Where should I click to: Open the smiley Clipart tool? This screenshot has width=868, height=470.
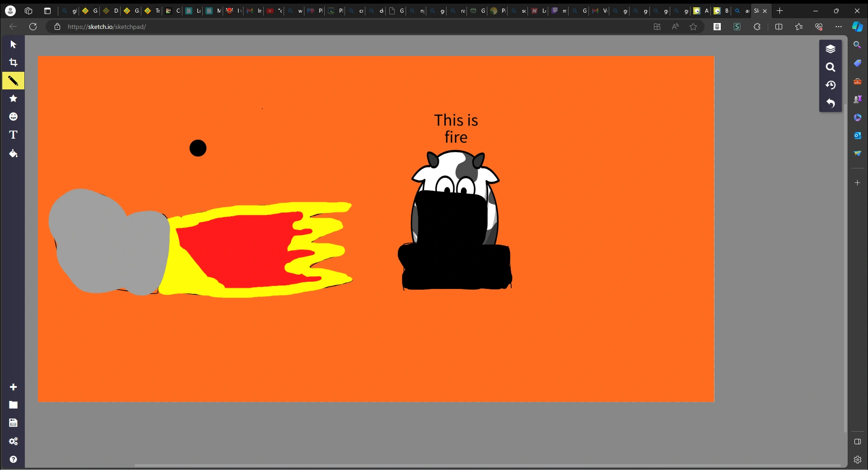point(13,116)
